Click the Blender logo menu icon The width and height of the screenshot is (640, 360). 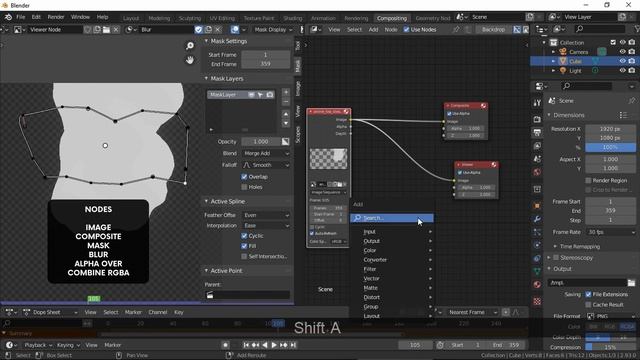click(8, 17)
